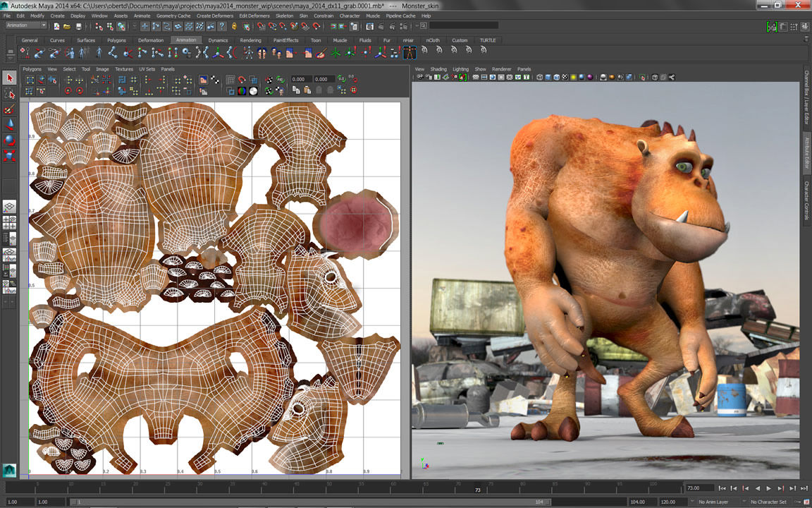Click the RGB channels color circle in UV Editor
The height and width of the screenshot is (508, 812).
tap(241, 91)
